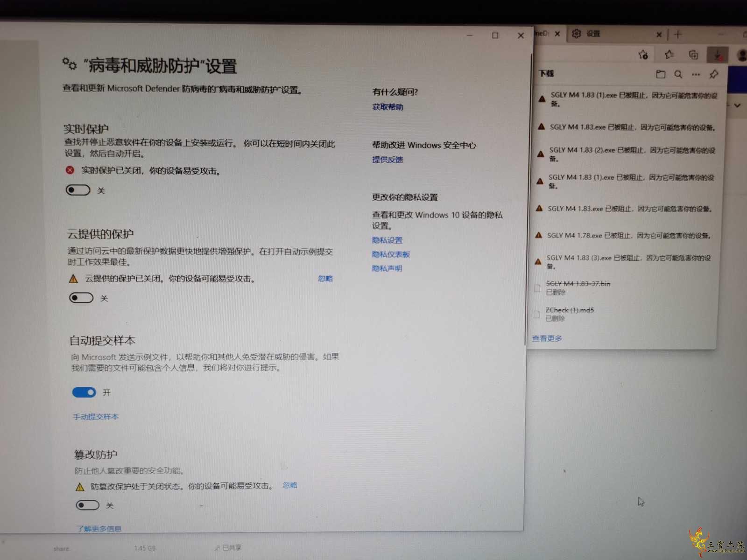This screenshot has width=747, height=560.
Task: Click the warning icon of SGLY M4 1.78.exe
Action: pos(538,235)
